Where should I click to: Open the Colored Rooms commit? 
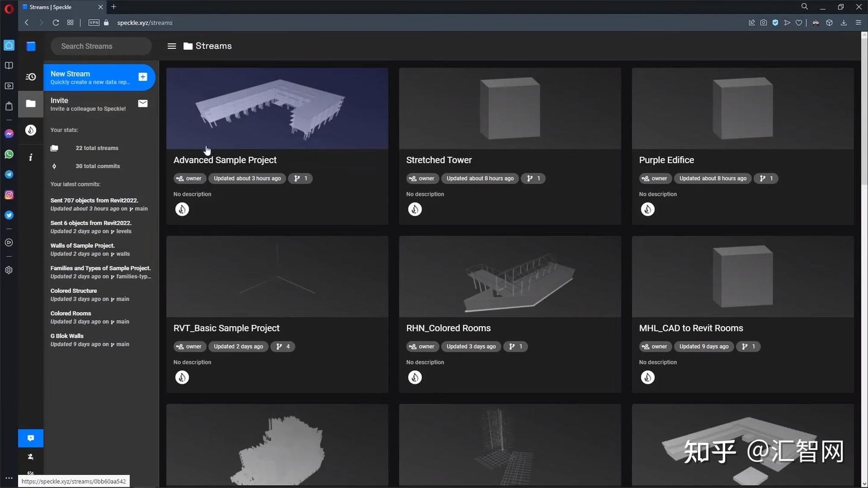point(90,318)
